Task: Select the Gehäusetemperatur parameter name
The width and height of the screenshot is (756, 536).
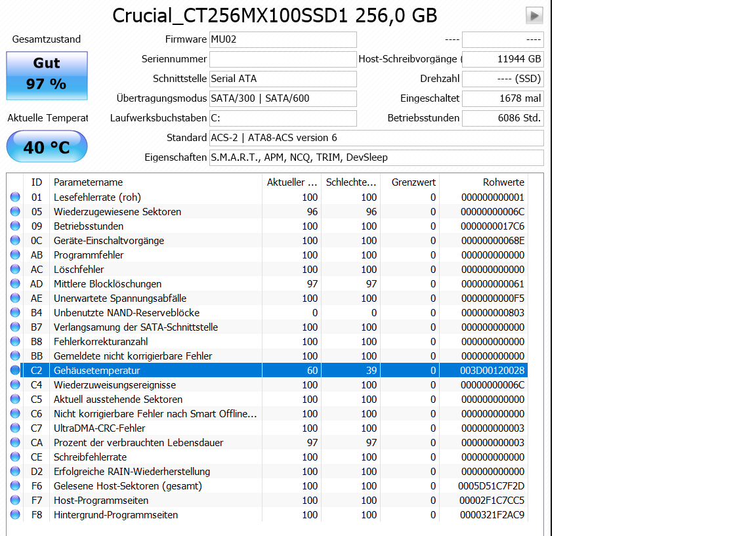Action: (97, 370)
